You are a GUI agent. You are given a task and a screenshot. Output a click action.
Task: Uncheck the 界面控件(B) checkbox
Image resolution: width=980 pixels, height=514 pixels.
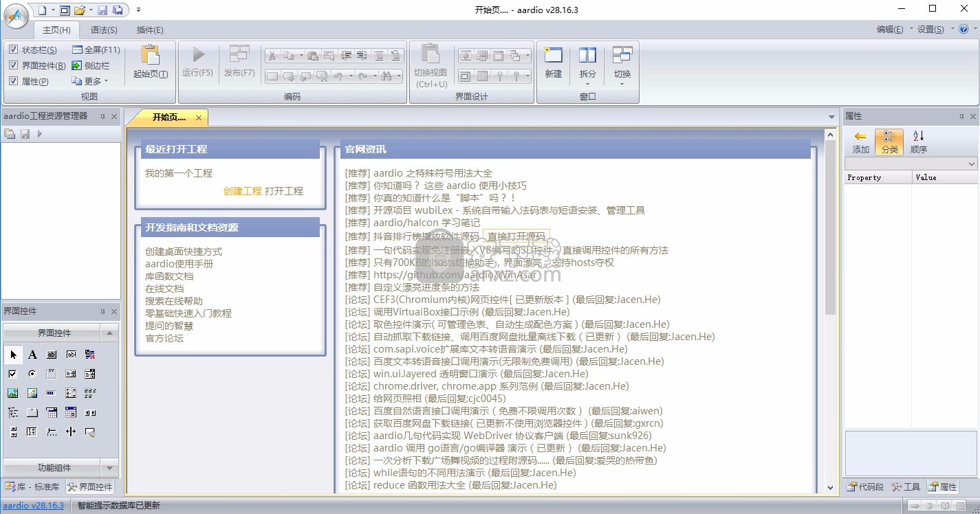14,65
